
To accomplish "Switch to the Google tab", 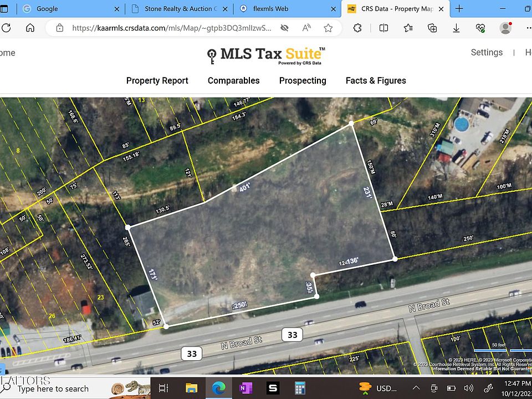I will point(70,9).
